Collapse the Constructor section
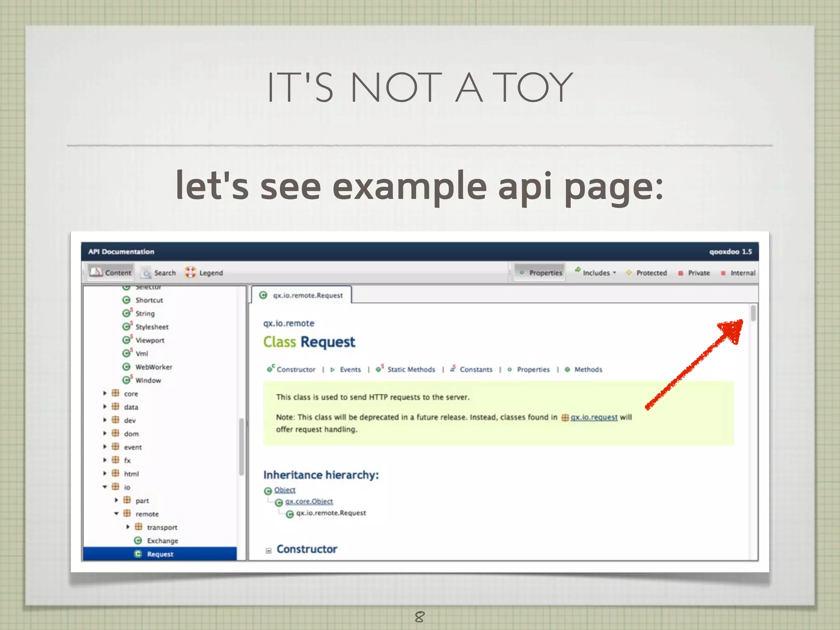The height and width of the screenshot is (630, 840). click(x=268, y=550)
